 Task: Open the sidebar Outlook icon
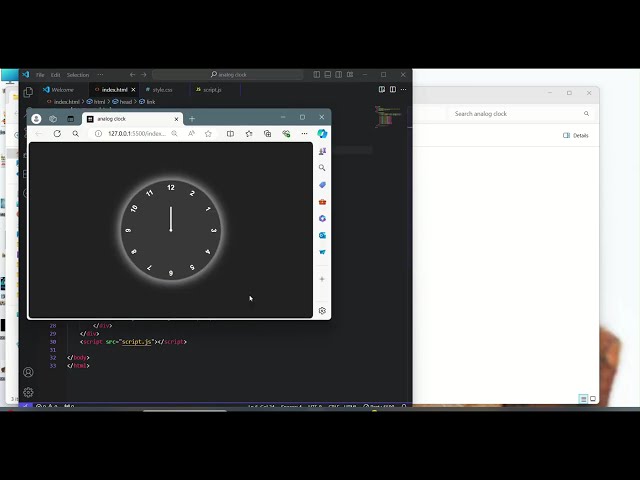click(322, 235)
